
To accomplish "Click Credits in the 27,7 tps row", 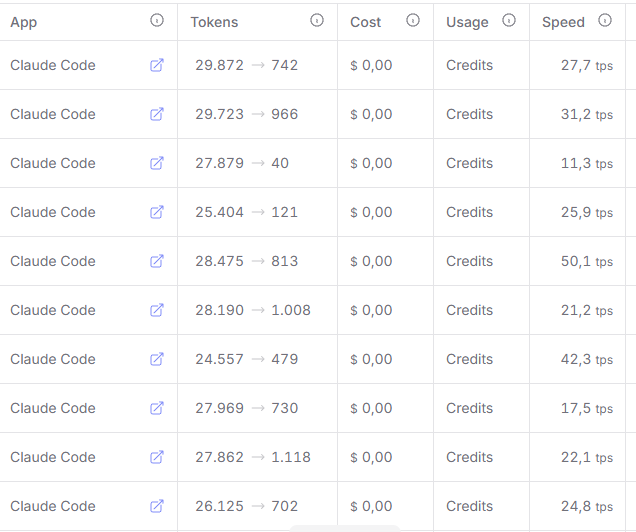I will coord(469,65).
